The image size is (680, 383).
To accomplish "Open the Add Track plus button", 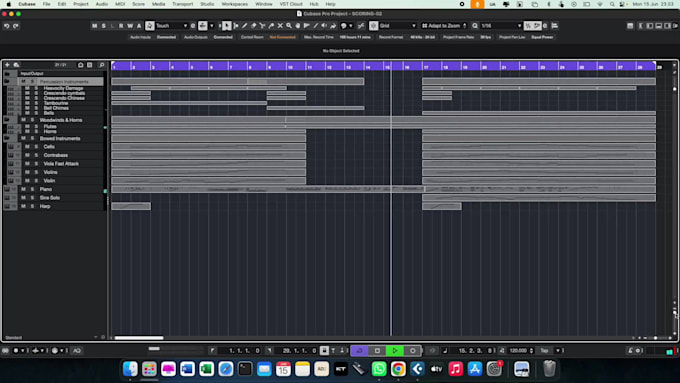I will [x=7, y=65].
